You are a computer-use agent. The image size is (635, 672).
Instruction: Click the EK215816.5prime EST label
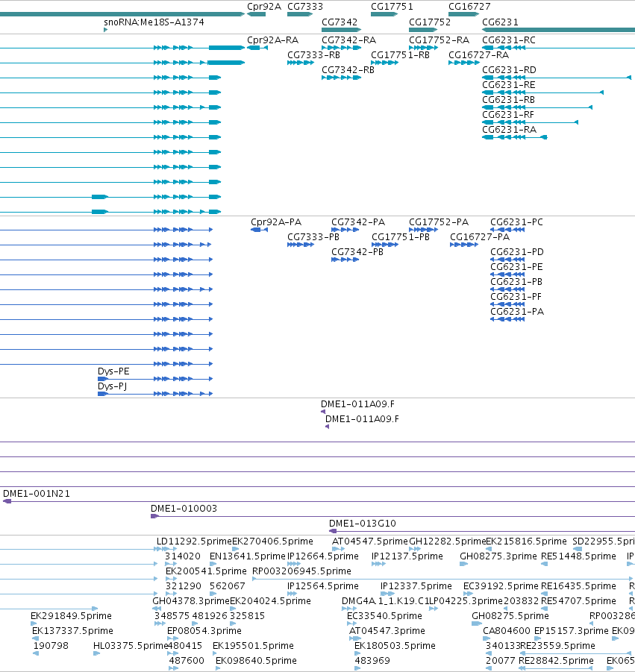click(x=526, y=541)
